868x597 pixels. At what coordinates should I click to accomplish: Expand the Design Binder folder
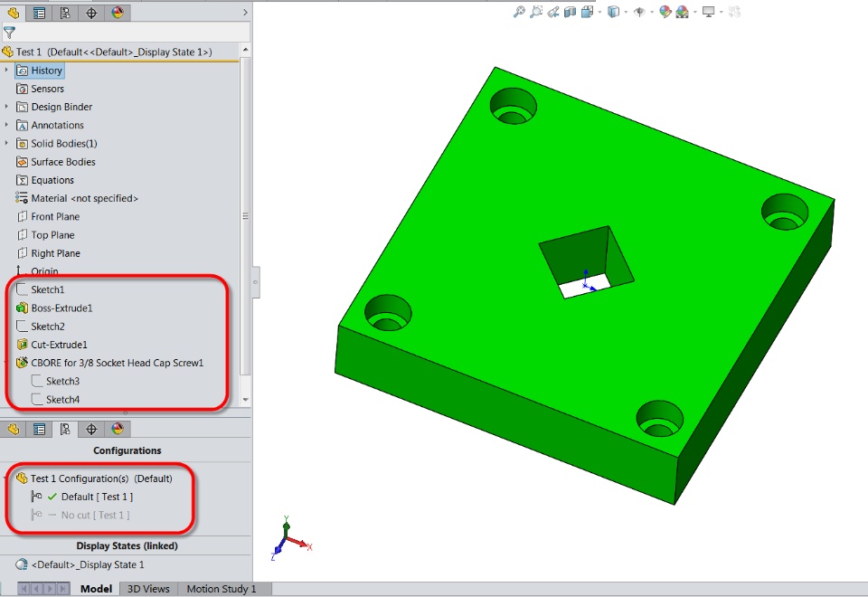(6, 107)
